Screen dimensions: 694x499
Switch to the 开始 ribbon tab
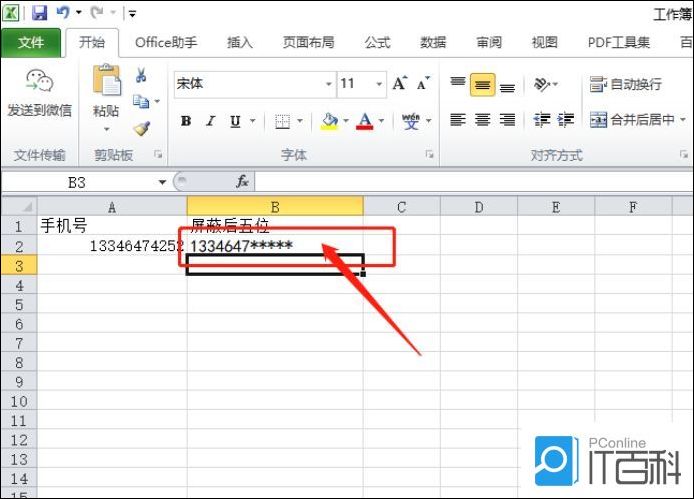pyautogui.click(x=92, y=43)
